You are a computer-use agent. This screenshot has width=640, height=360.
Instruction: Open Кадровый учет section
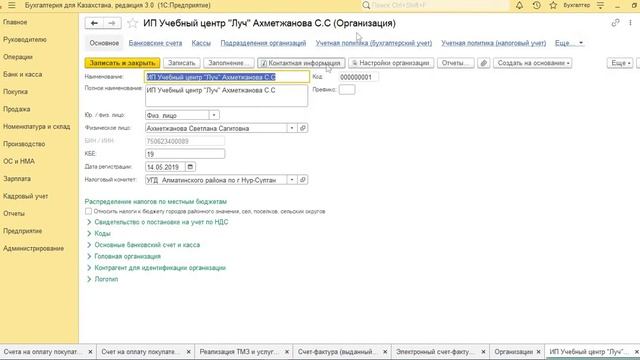coord(26,196)
